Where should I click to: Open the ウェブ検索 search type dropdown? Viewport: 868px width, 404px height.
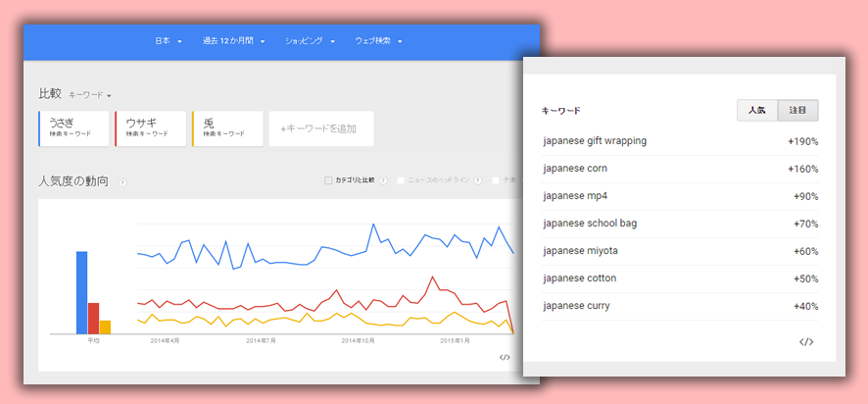click(x=379, y=41)
